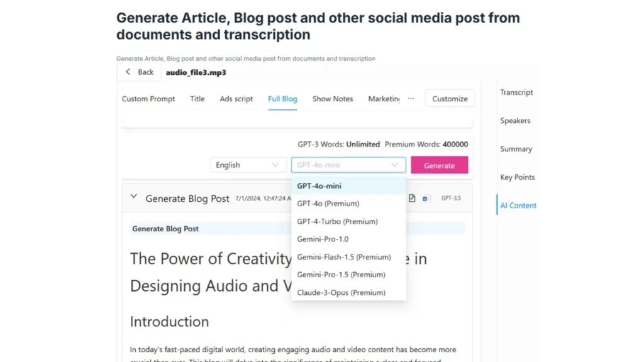The image size is (644, 362).
Task: Open Transcript in the right sidebar
Action: [516, 92]
